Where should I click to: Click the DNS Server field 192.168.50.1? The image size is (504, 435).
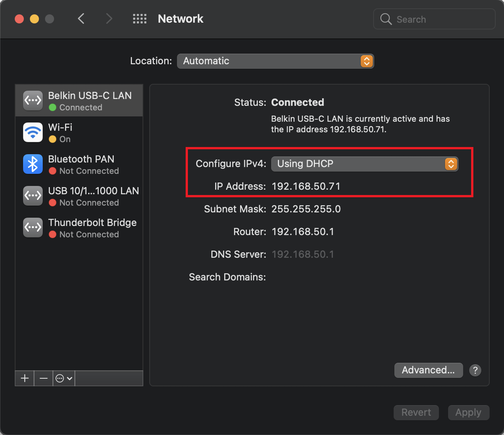[x=303, y=254]
